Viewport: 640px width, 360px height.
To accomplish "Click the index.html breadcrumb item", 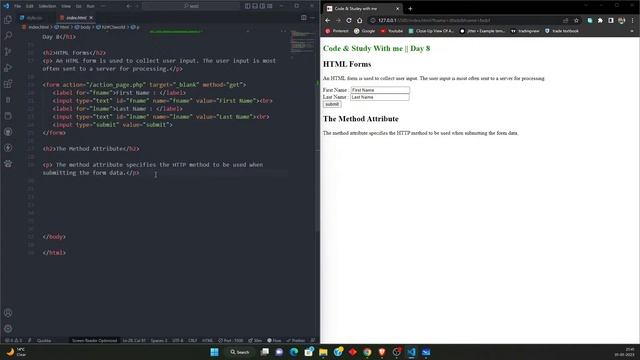I will coord(36,27).
